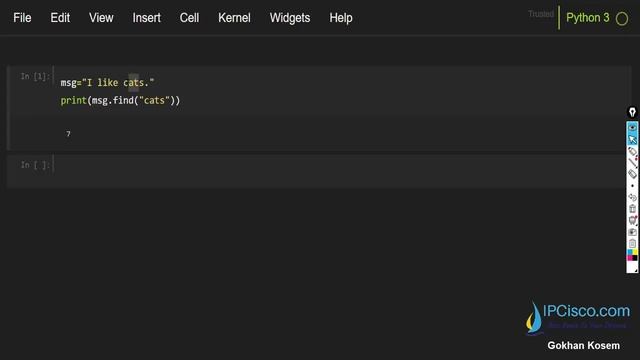Image resolution: width=640 pixels, height=360 pixels.
Task: Click the undo arrows icon in annotation toolbar
Action: tap(632, 198)
